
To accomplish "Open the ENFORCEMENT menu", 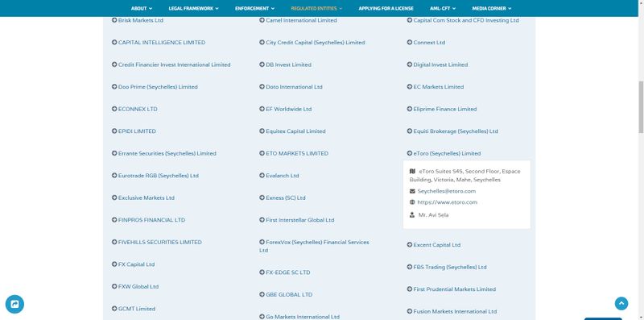I will (254, 8).
